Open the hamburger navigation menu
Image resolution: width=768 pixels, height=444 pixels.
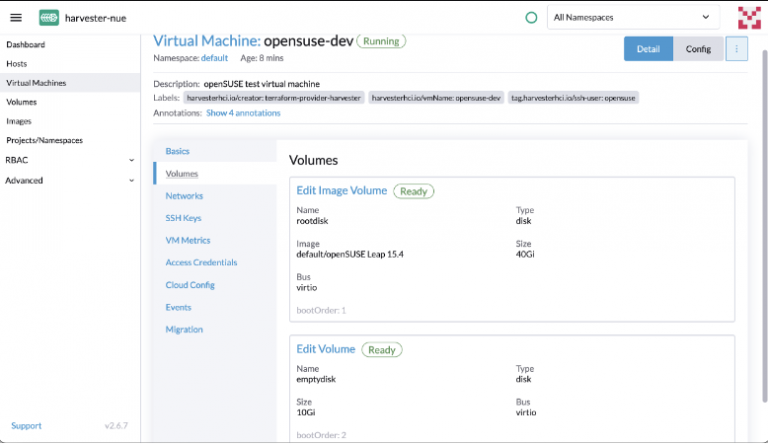click(16, 17)
